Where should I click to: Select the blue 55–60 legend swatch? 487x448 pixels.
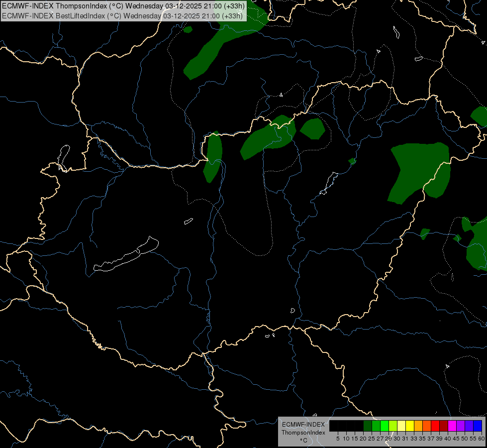[478, 426]
